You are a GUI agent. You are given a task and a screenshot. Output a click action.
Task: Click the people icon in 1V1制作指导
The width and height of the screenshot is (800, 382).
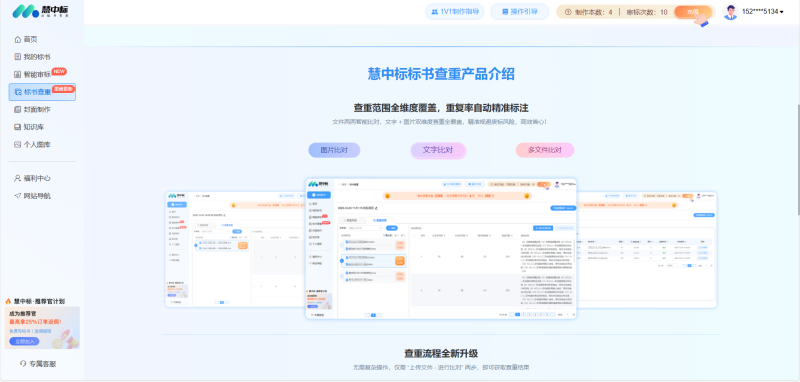435,11
